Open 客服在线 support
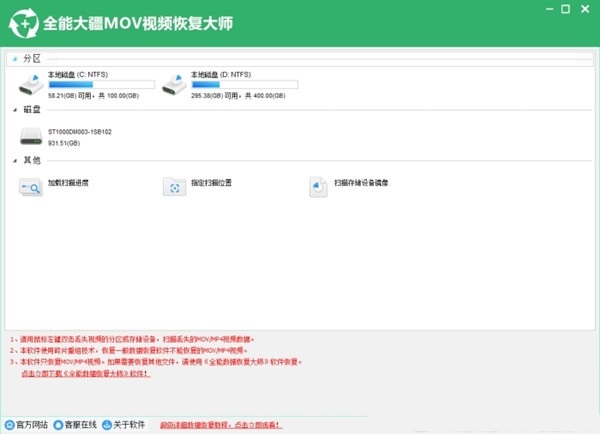Image resolution: width=600 pixels, height=434 pixels. click(x=80, y=425)
